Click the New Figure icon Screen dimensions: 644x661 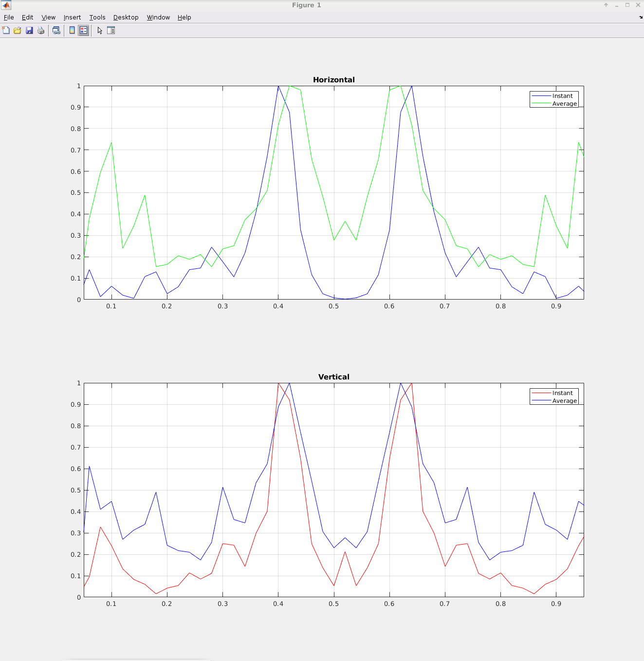point(6,30)
